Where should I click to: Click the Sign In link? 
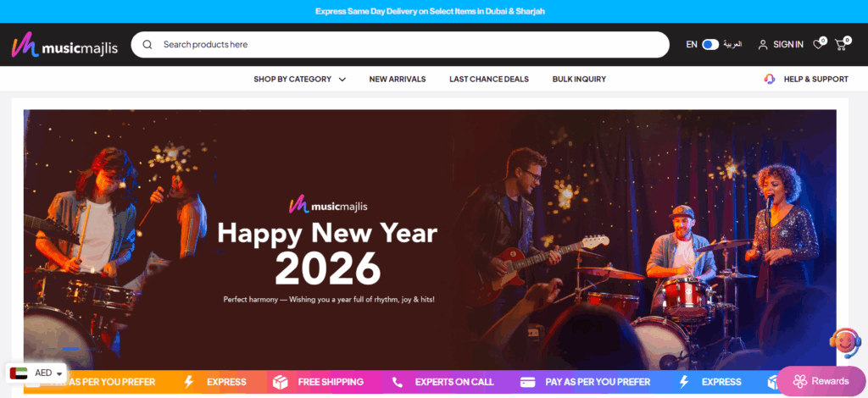[788, 45]
